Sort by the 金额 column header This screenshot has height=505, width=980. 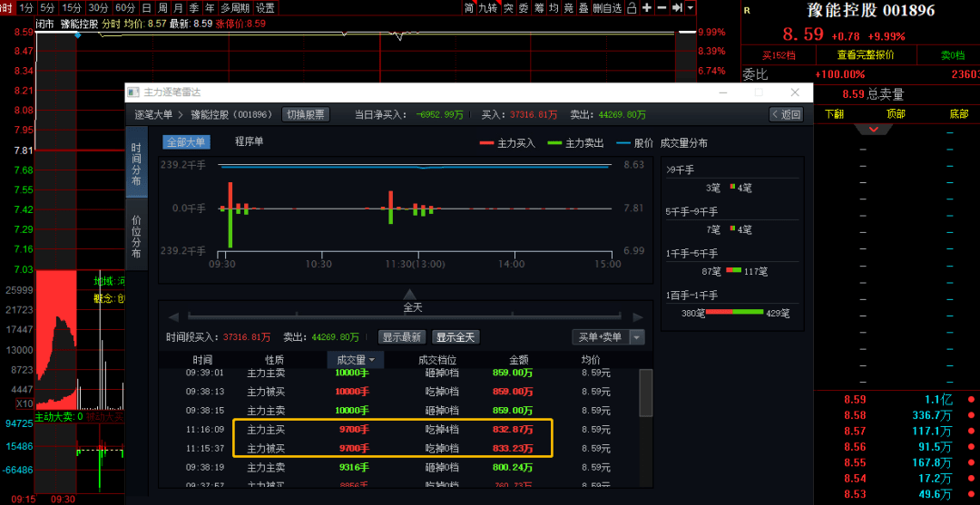tap(519, 360)
